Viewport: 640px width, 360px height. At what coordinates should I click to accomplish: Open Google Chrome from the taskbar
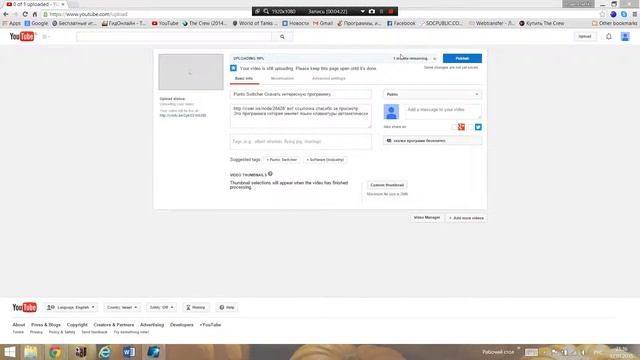pos(55,352)
